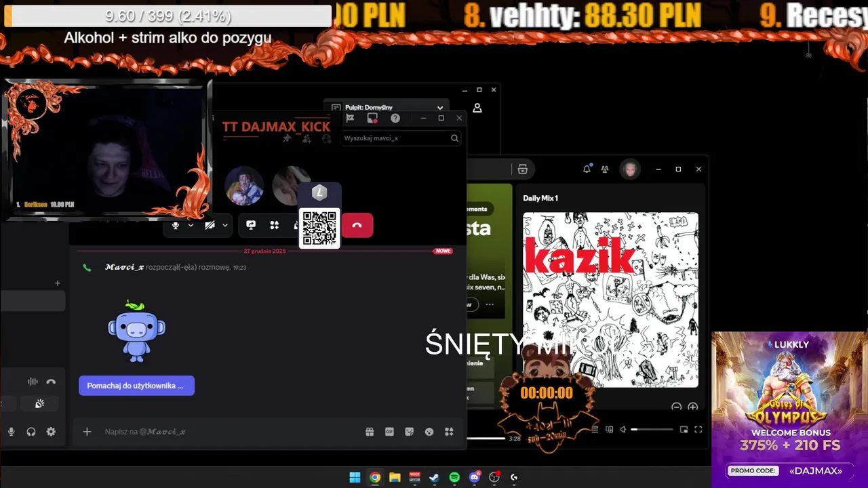Open Discord from the taskbar

[x=475, y=477]
